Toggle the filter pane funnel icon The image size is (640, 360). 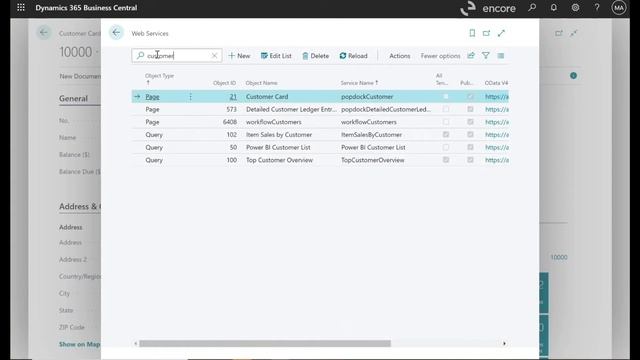tap(486, 56)
